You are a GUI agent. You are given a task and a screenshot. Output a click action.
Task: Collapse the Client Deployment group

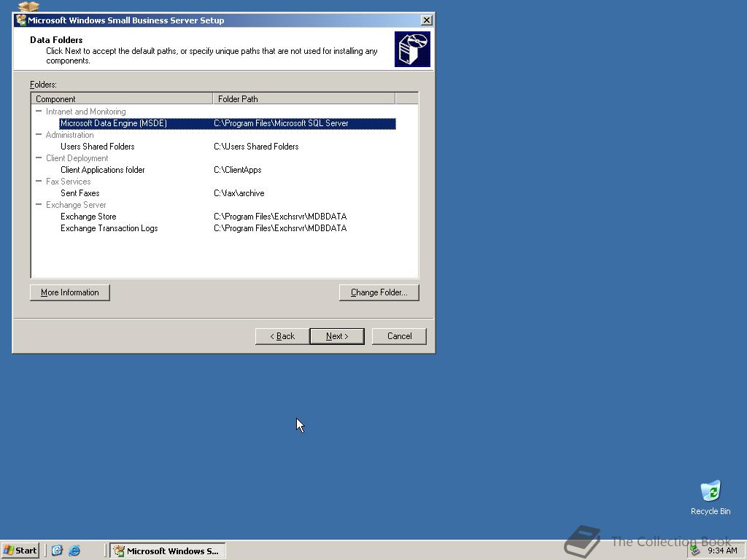pos(39,157)
